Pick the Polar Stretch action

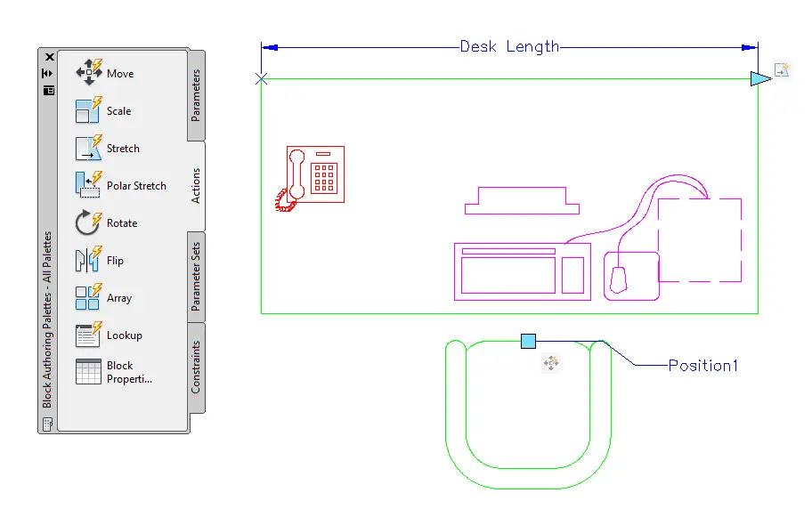pos(89,185)
